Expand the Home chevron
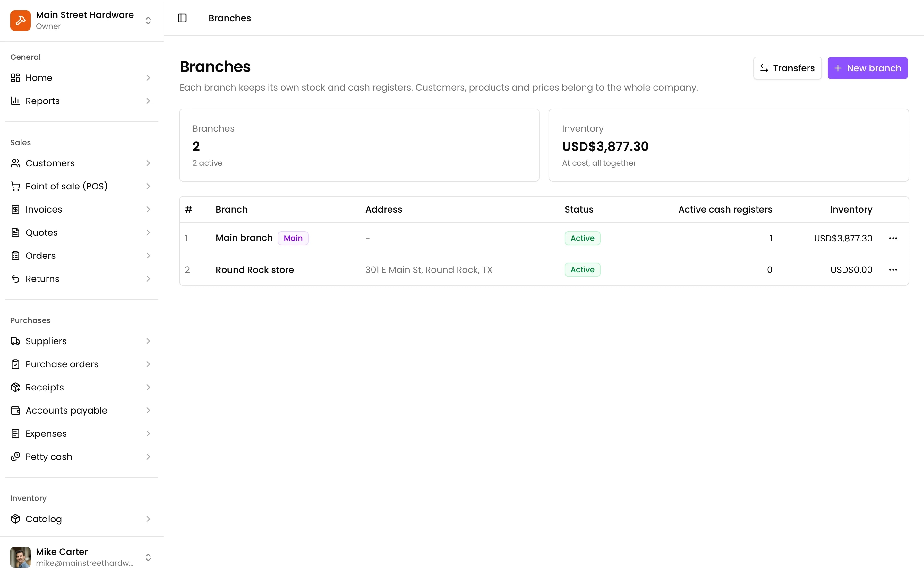This screenshot has height=578, width=924. (148, 78)
